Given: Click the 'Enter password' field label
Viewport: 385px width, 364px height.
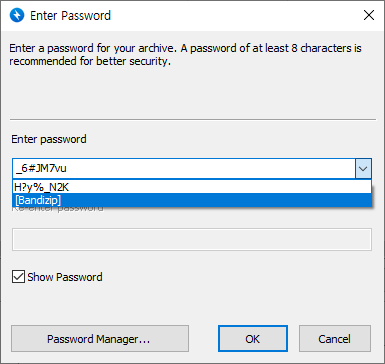Looking at the screenshot, I should pos(49,139).
